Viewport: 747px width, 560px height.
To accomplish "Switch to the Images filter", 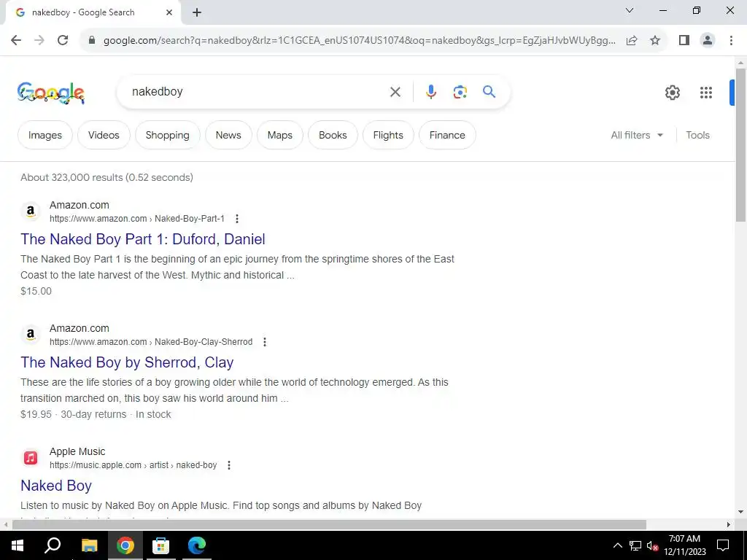I will coord(45,135).
